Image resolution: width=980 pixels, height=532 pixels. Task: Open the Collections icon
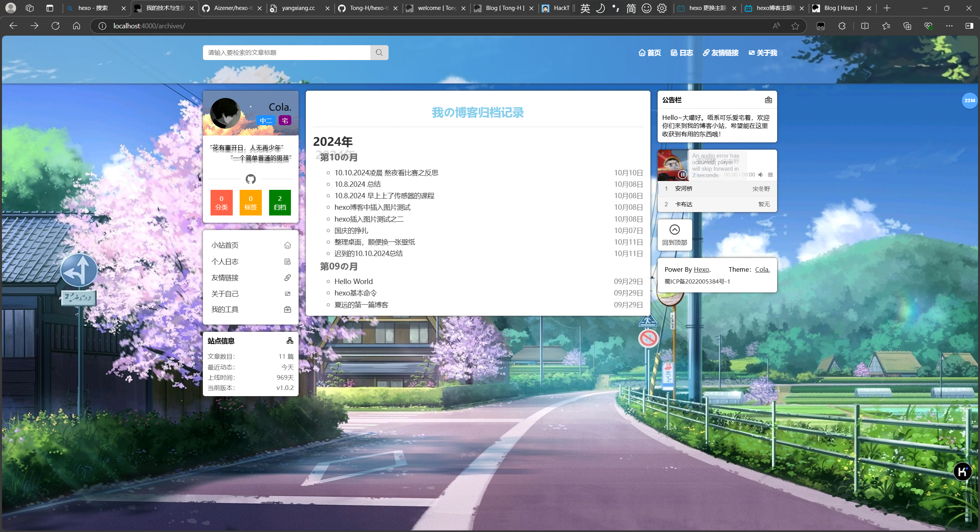click(x=907, y=26)
